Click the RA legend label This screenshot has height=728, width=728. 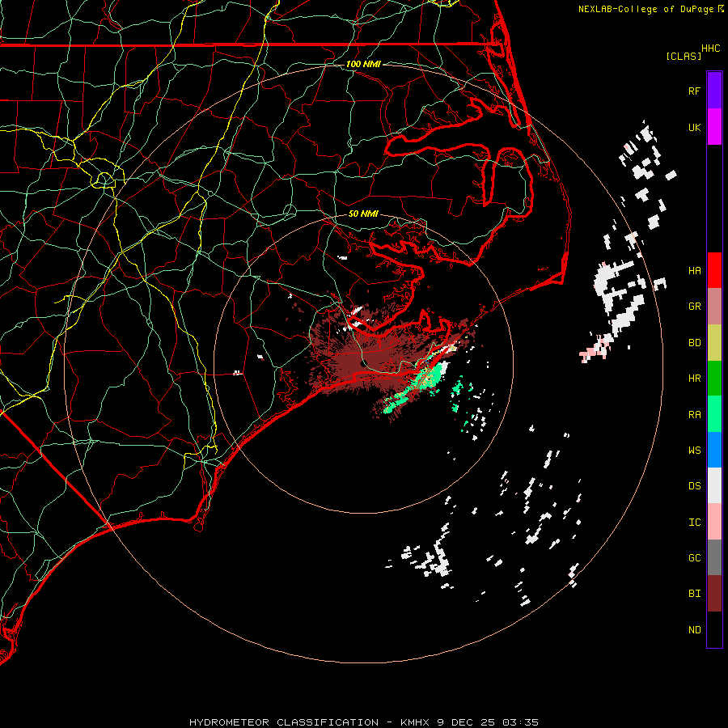point(695,415)
